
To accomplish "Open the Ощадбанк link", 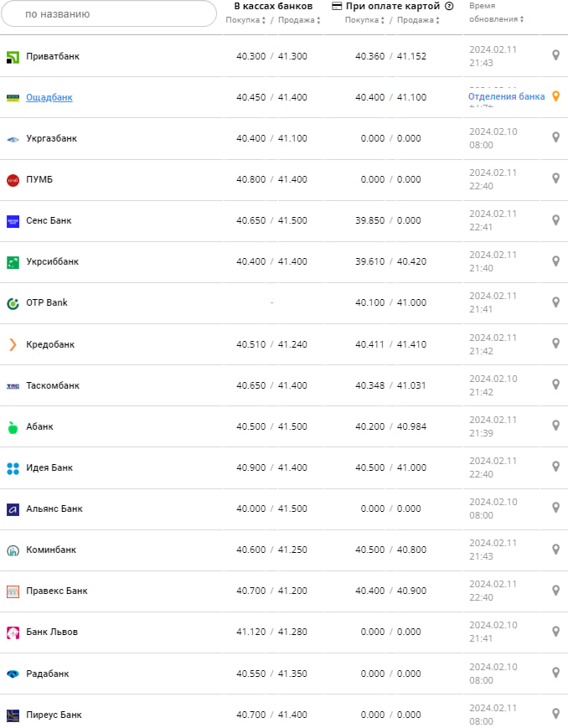I will (x=49, y=97).
